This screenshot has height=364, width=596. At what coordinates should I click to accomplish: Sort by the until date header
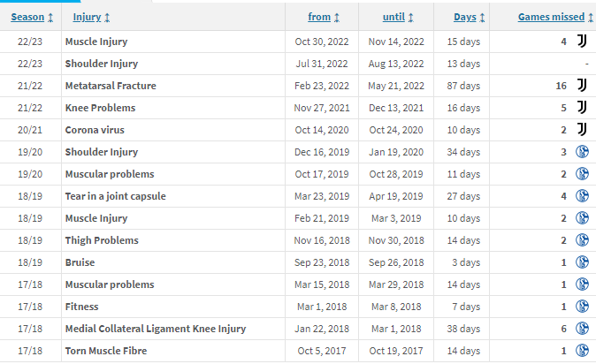click(394, 17)
